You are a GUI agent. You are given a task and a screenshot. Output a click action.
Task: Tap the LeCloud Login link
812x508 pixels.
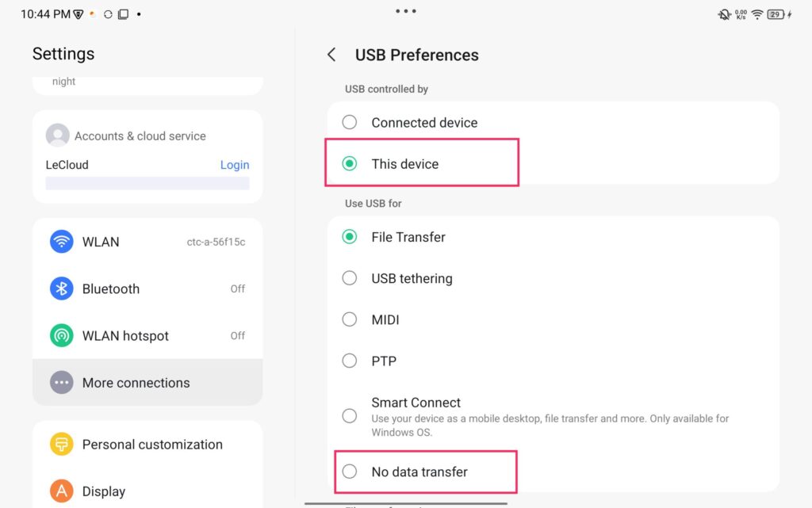tap(234, 165)
